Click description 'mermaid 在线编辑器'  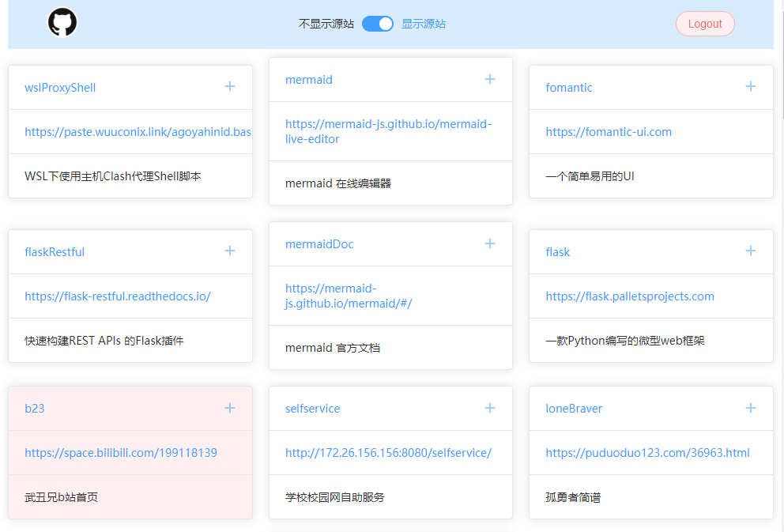tap(338, 183)
